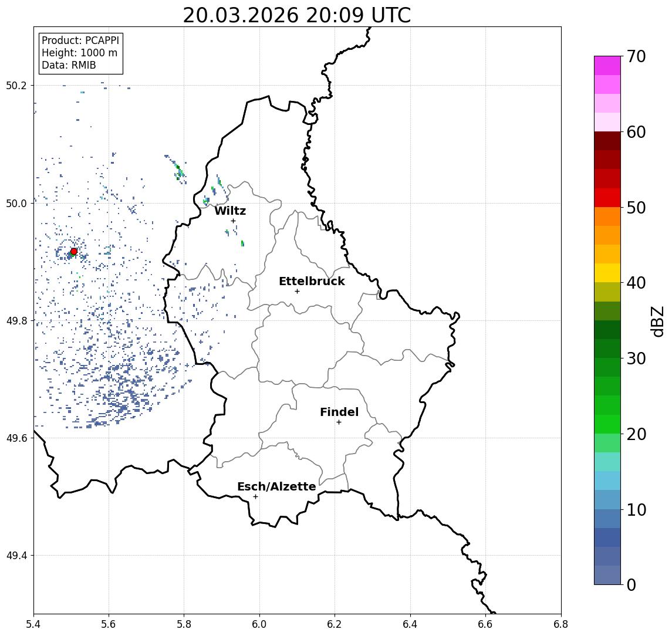Screen dimensions: 672x636
Task: Click the Height: 1000 m text
Action: [x=79, y=53]
